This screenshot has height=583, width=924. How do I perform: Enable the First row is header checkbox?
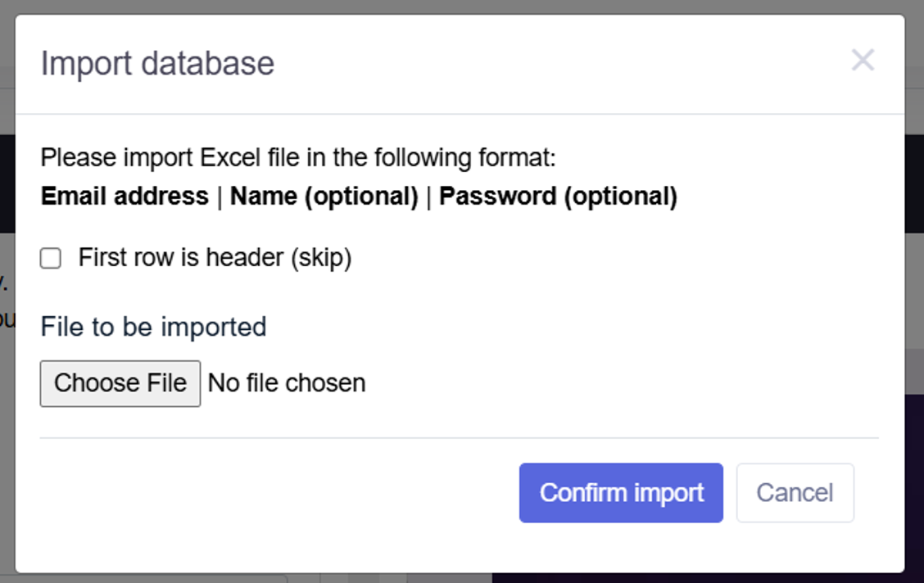(x=51, y=259)
